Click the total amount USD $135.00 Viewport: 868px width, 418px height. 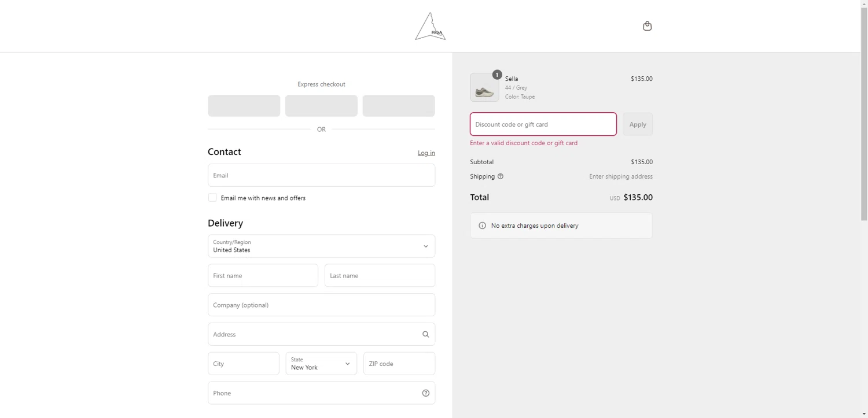631,197
